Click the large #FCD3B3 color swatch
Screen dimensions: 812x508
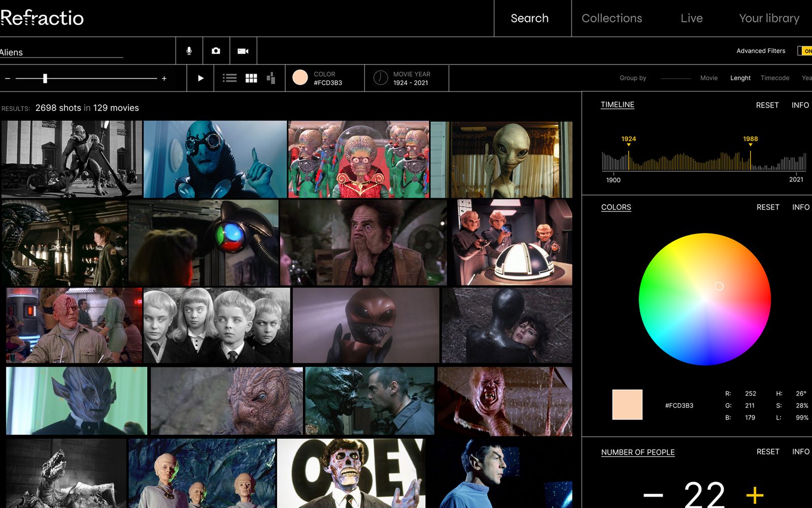627,404
